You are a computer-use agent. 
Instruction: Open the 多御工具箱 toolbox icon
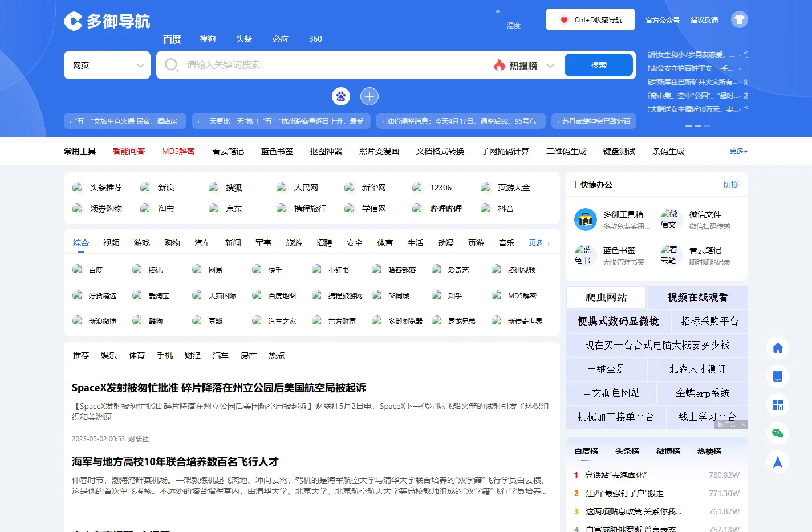pyautogui.click(x=585, y=220)
